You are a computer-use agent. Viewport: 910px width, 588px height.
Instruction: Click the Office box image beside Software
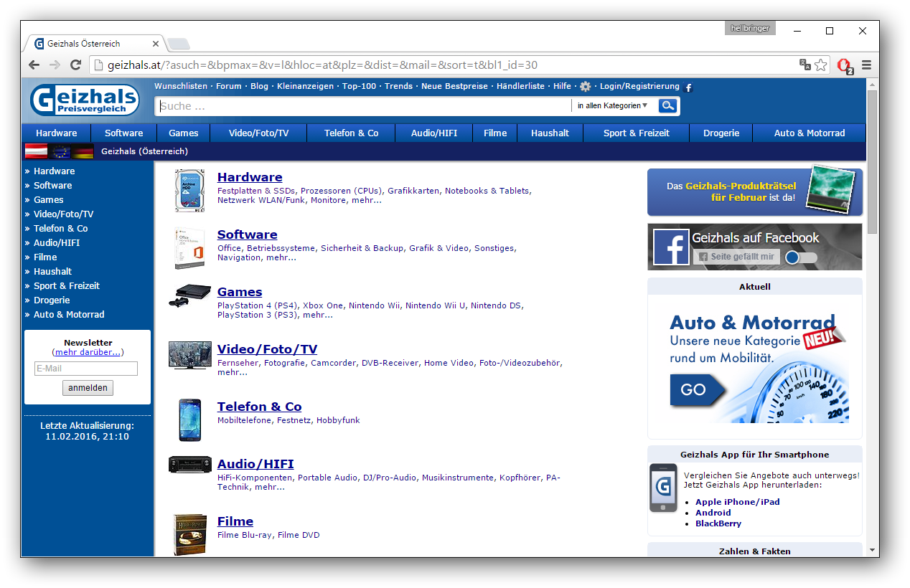pos(189,248)
